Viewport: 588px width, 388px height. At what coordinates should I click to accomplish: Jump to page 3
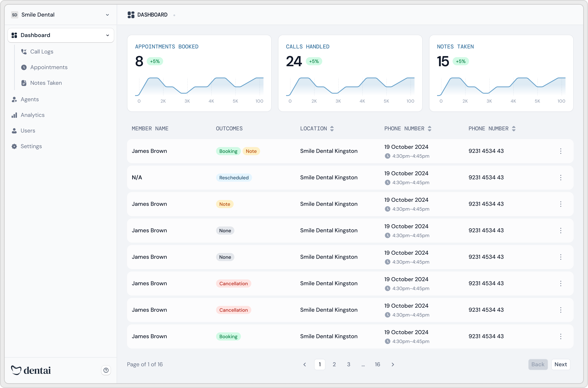tap(348, 364)
